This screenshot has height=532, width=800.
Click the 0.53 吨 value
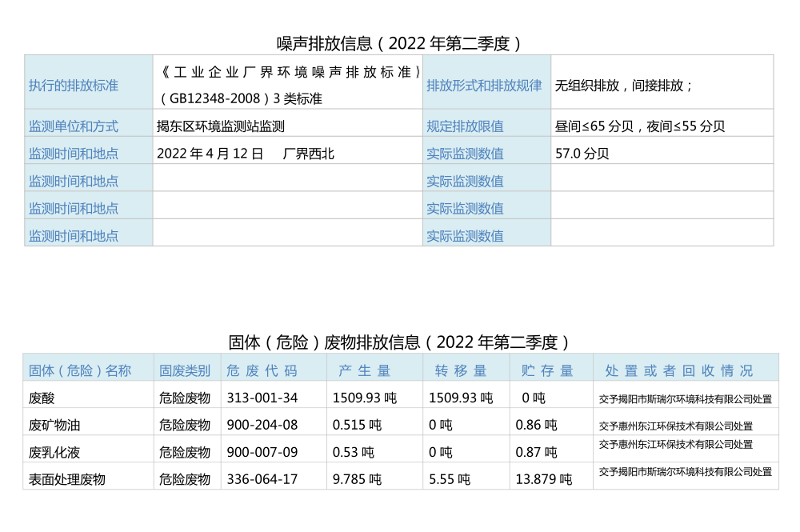pos(353,453)
